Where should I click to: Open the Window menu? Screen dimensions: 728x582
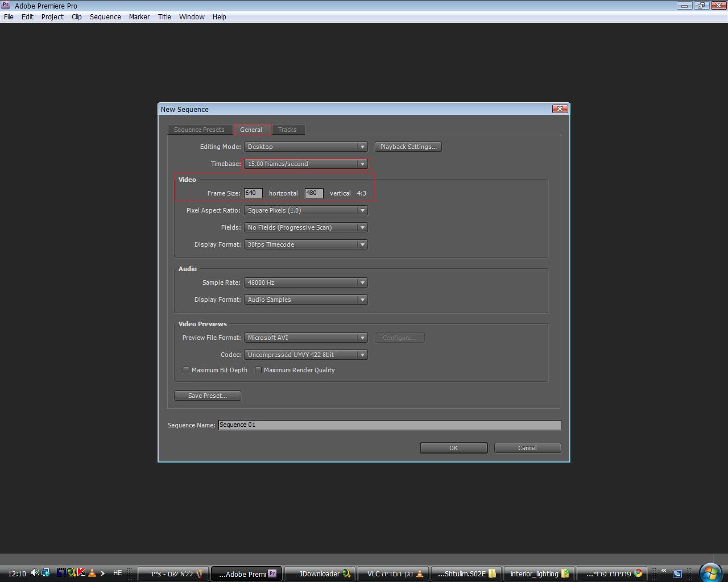192,17
